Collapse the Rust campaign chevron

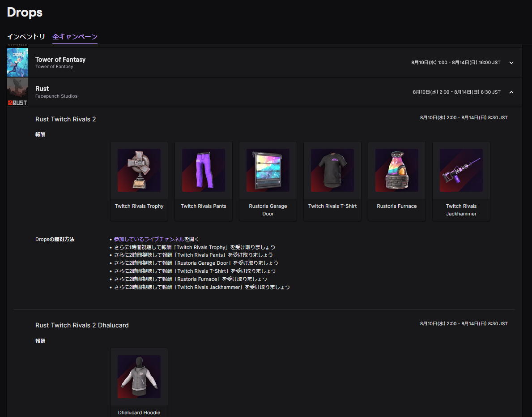point(511,92)
